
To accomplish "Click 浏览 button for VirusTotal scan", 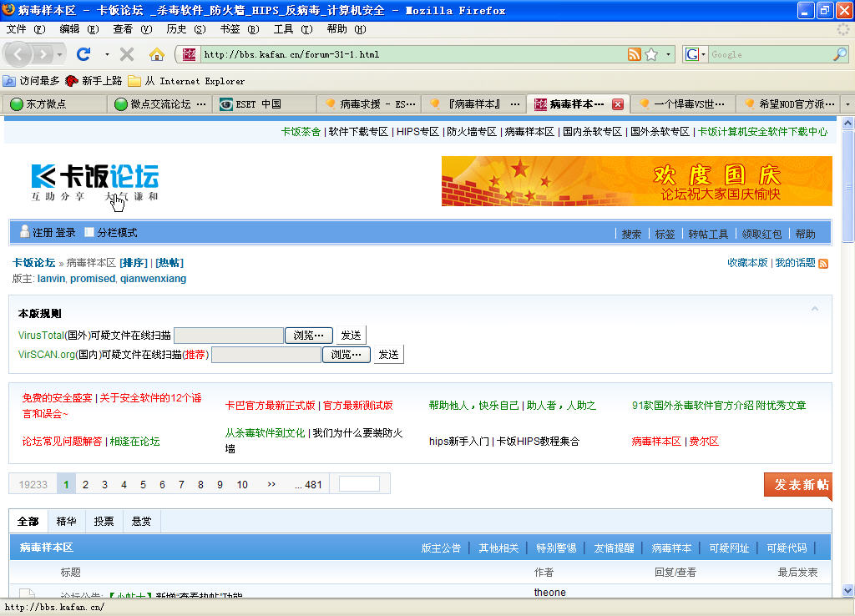I will click(309, 336).
